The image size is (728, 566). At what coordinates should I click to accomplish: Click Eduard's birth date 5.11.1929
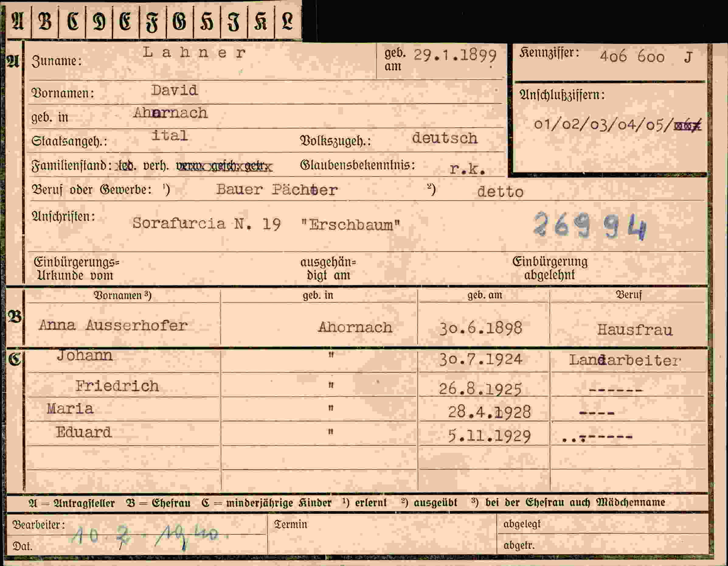(489, 436)
